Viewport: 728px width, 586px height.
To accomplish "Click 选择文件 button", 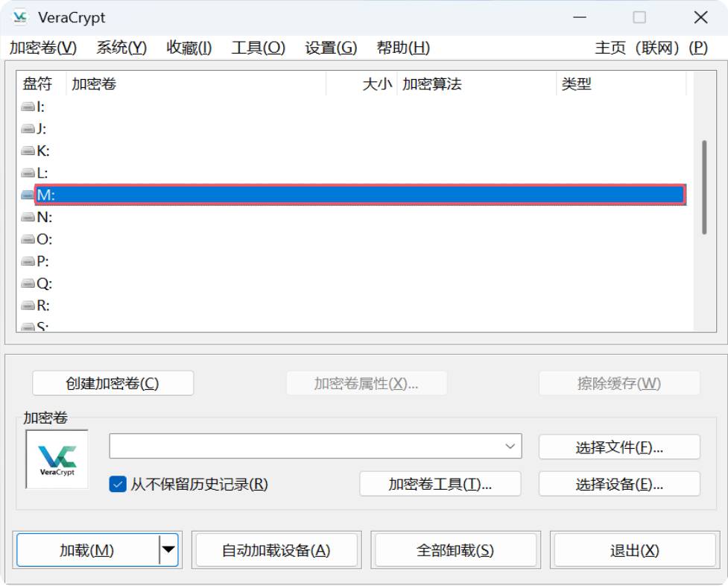I will (x=618, y=447).
